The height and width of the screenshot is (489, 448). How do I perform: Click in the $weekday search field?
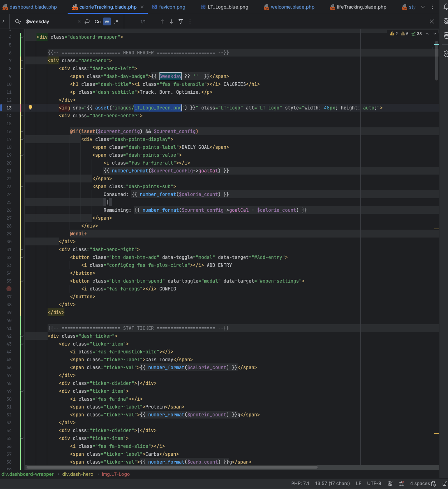[x=50, y=21]
